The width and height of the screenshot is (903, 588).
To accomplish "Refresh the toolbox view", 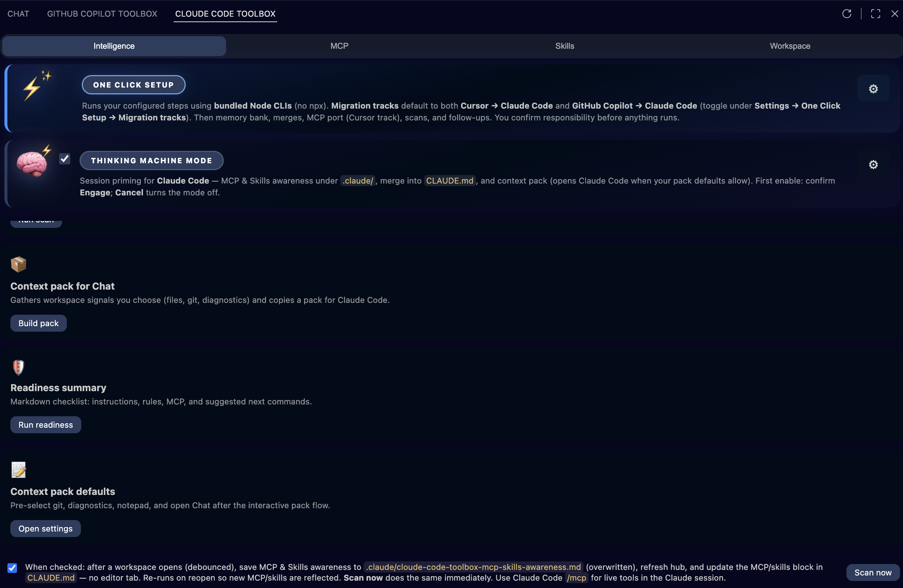I will point(847,14).
